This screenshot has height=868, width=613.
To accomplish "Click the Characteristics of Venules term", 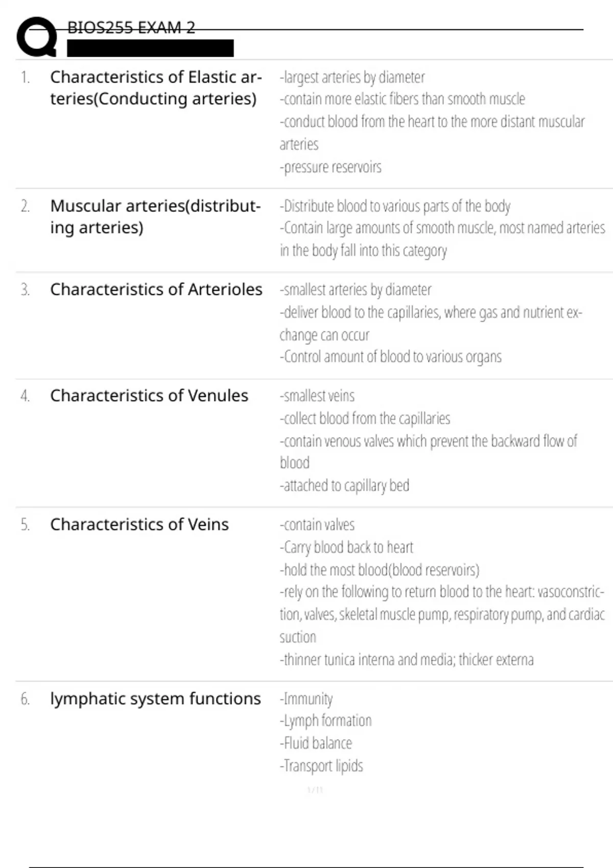I will pyautogui.click(x=149, y=396).
